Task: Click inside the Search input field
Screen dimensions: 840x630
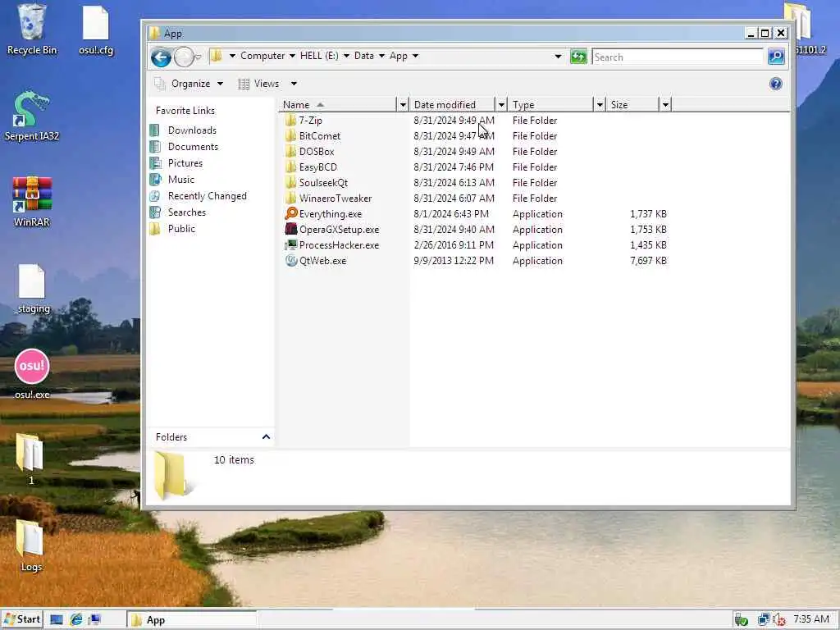Action: pyautogui.click(x=677, y=57)
